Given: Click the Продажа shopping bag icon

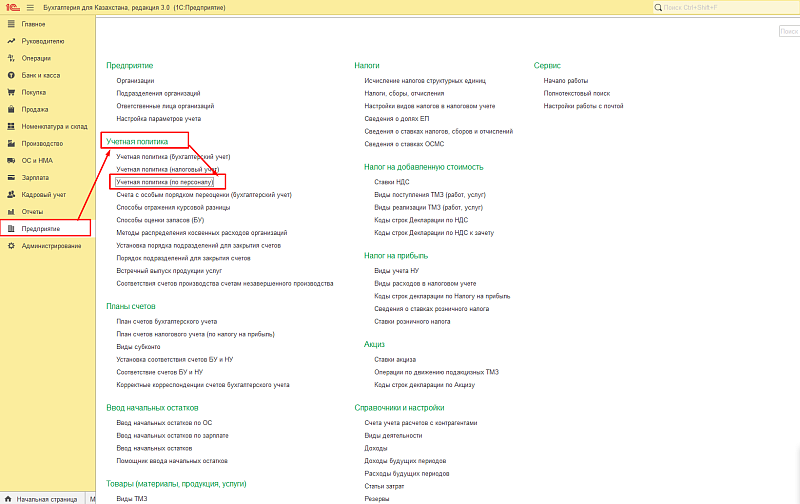Looking at the screenshot, I should (10, 109).
